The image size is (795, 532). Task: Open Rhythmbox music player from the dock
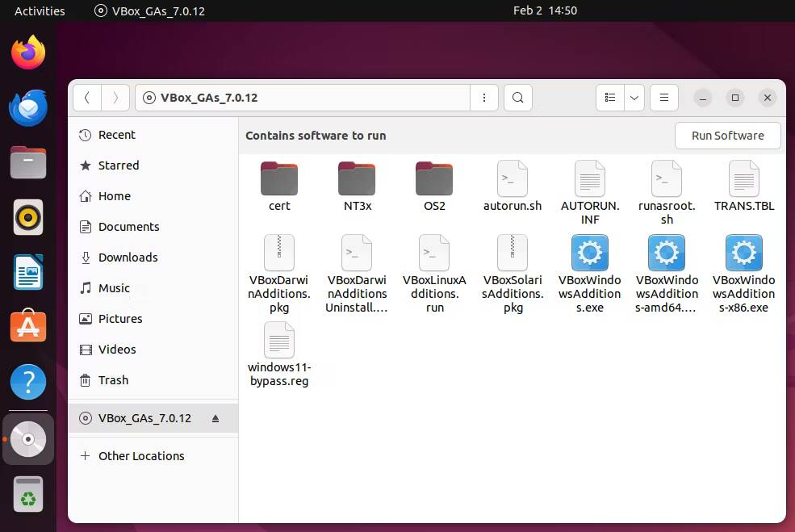[x=28, y=217]
